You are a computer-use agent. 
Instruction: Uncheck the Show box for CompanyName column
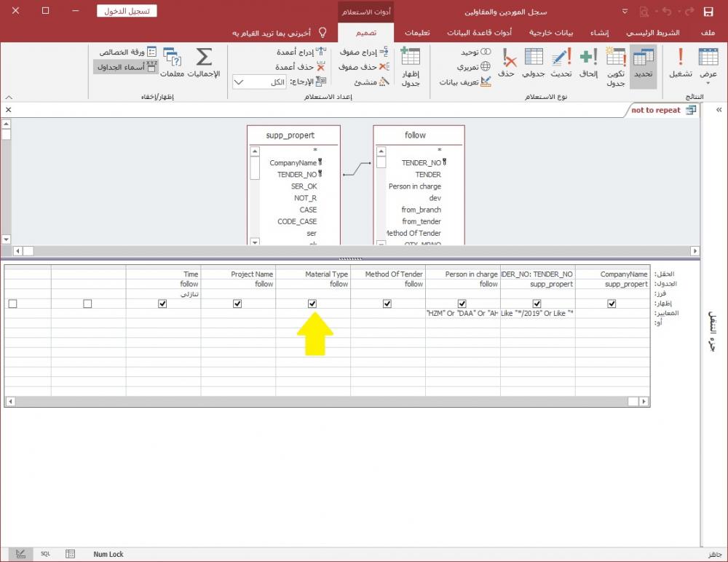click(612, 304)
